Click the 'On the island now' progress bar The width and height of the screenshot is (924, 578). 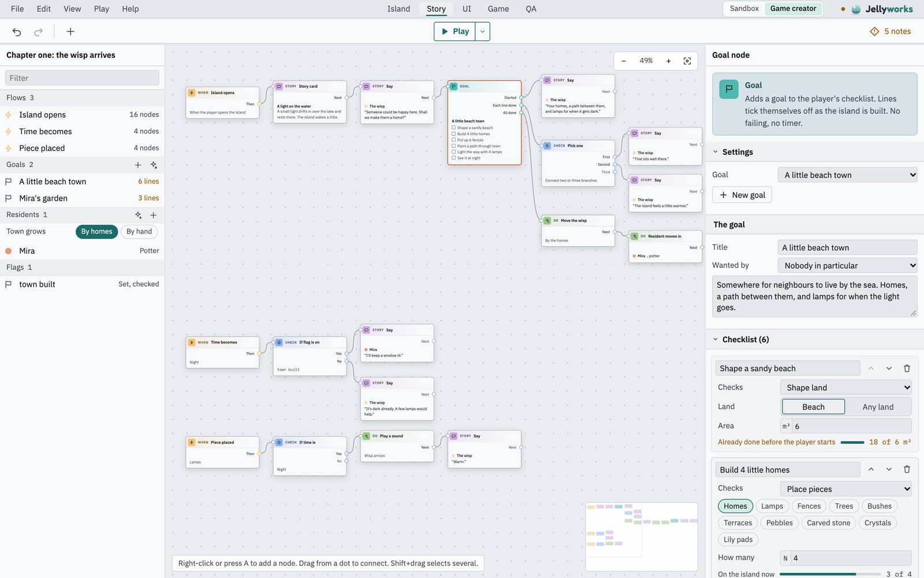[x=830, y=574]
